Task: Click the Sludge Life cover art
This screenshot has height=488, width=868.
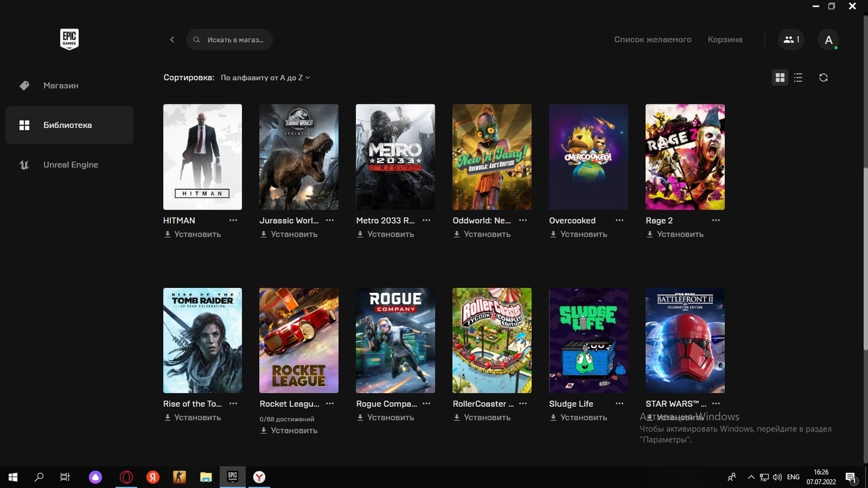Action: tap(589, 340)
